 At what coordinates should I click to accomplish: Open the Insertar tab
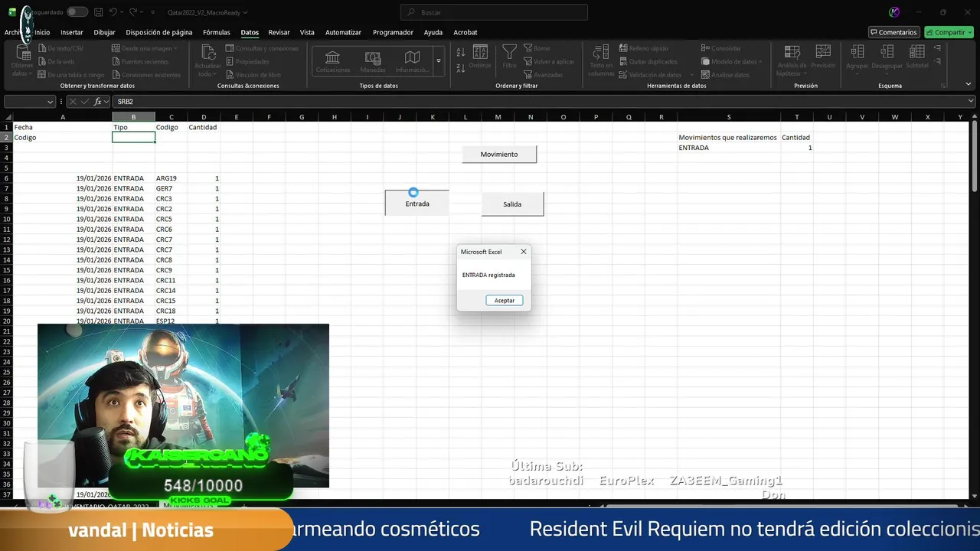(72, 32)
